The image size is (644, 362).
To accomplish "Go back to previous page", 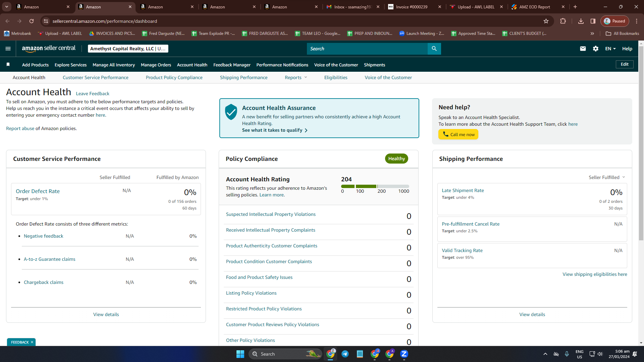I will (x=7, y=21).
